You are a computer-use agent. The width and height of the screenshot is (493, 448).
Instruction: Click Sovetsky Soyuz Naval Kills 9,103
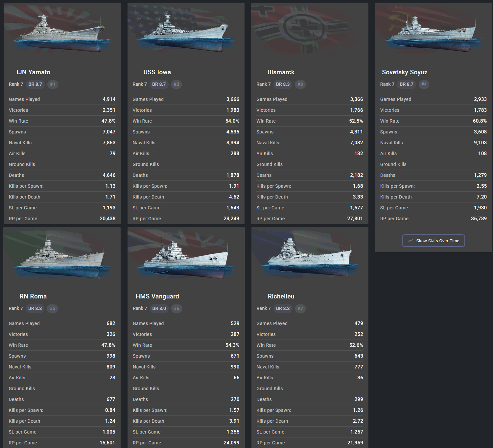point(480,143)
